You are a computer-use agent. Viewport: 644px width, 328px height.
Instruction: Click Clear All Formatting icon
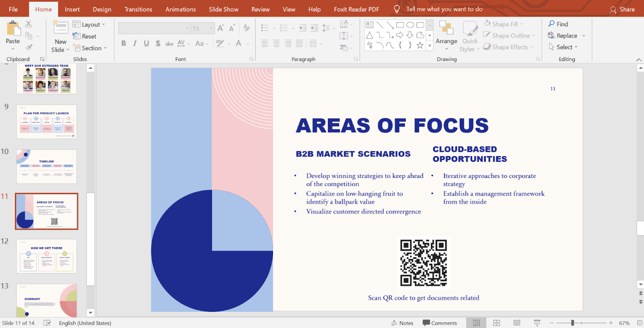247,28
